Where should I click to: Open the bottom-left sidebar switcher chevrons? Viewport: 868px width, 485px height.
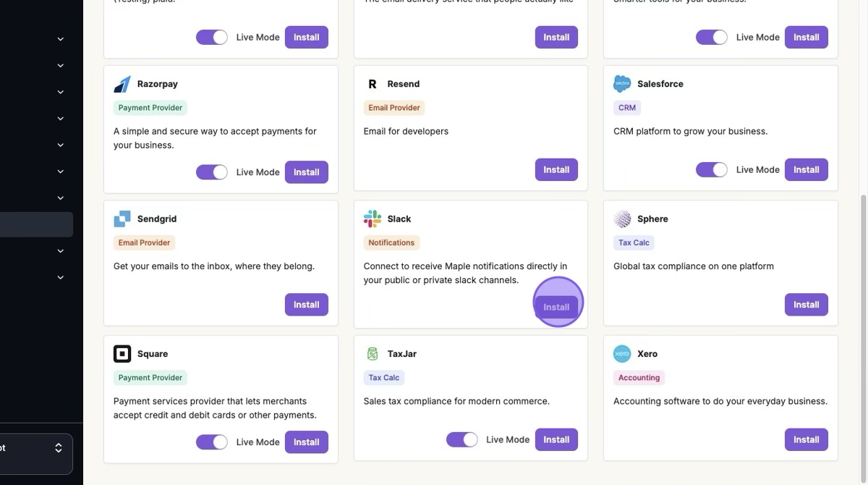[59, 449]
